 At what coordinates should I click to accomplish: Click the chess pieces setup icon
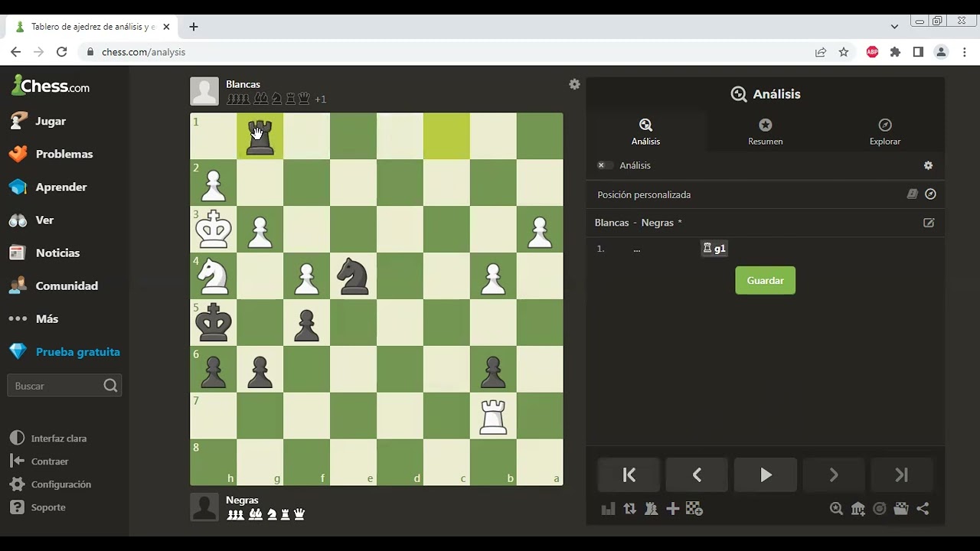(x=651, y=509)
